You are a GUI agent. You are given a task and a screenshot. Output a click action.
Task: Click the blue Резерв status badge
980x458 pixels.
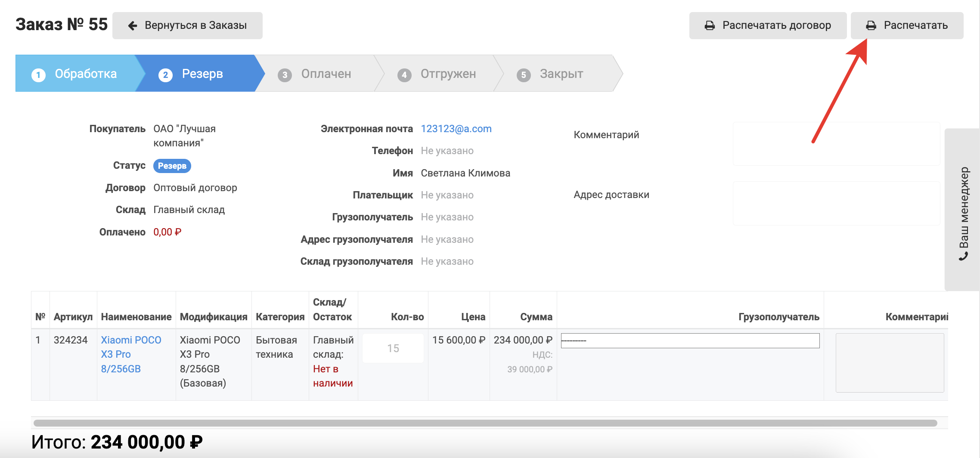click(x=172, y=166)
